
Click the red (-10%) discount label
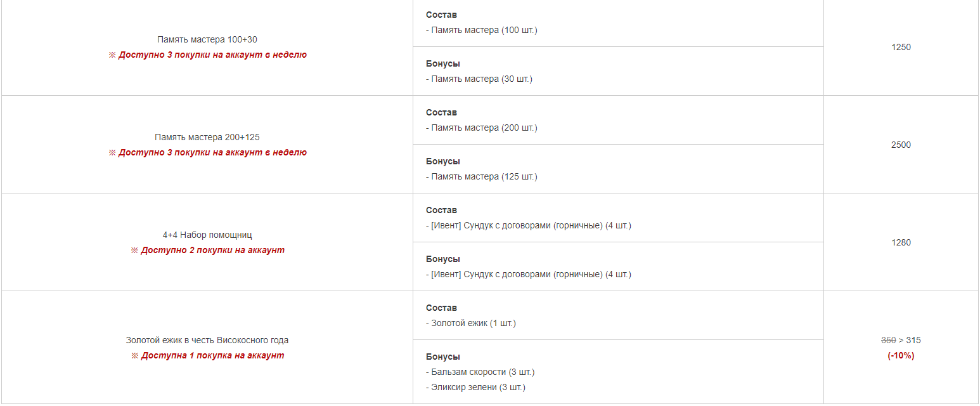(901, 356)
